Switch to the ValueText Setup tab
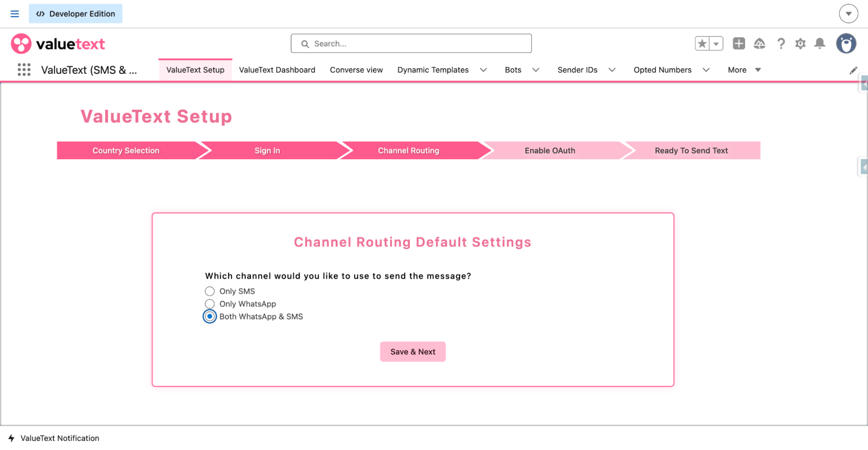This screenshot has width=868, height=450. click(x=195, y=70)
